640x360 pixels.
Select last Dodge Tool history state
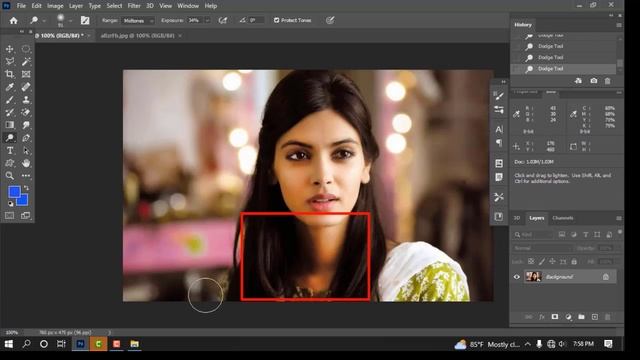[563, 69]
